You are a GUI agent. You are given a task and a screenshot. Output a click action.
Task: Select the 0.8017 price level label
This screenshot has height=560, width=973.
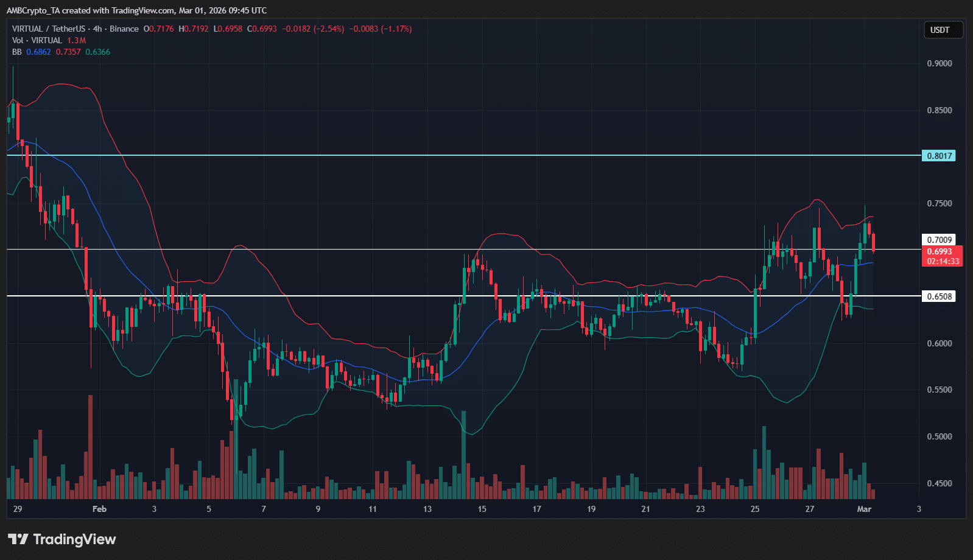(938, 156)
